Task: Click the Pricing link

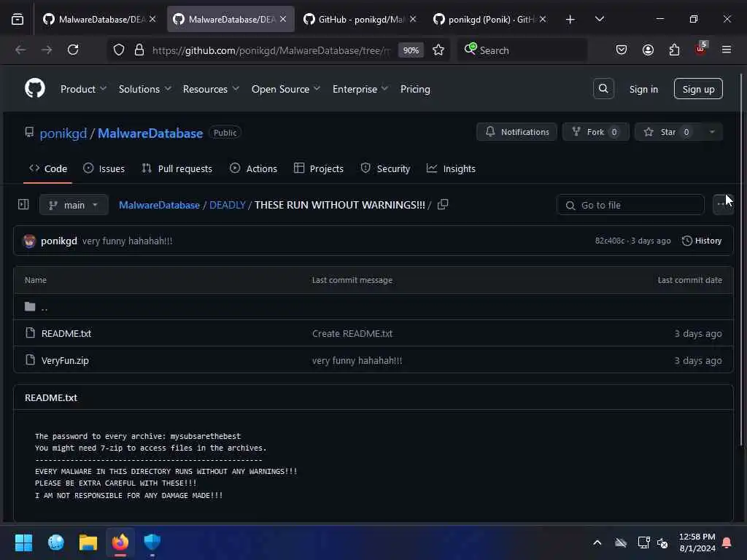Action: click(x=415, y=89)
